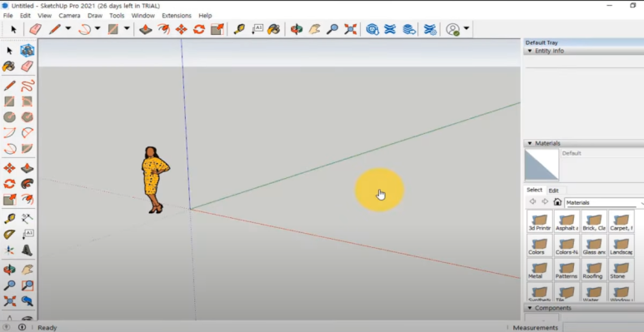Click the back arrow in Materials browser
The image size is (644, 332).
[532, 201]
